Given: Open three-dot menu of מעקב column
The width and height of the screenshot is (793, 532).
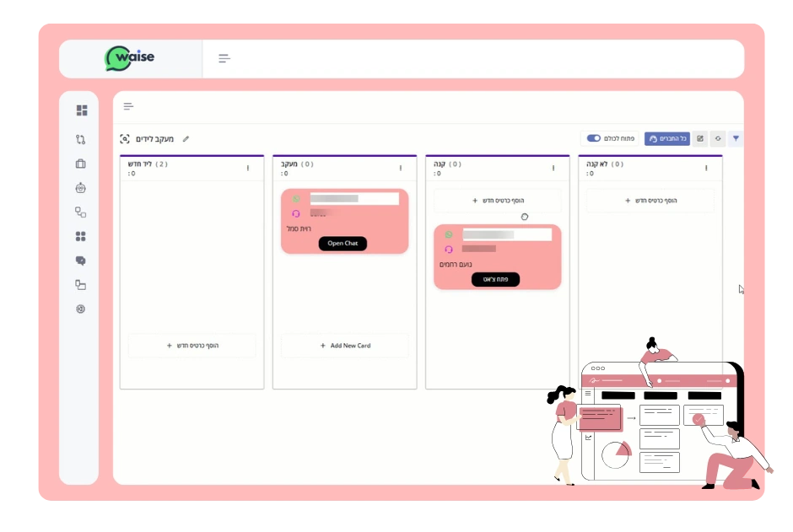Looking at the screenshot, I should (400, 168).
